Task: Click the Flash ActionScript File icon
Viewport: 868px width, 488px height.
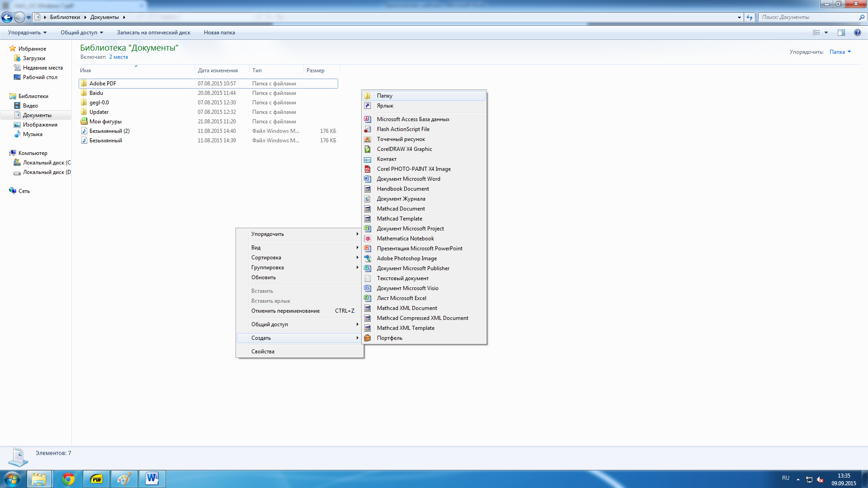Action: click(x=368, y=129)
